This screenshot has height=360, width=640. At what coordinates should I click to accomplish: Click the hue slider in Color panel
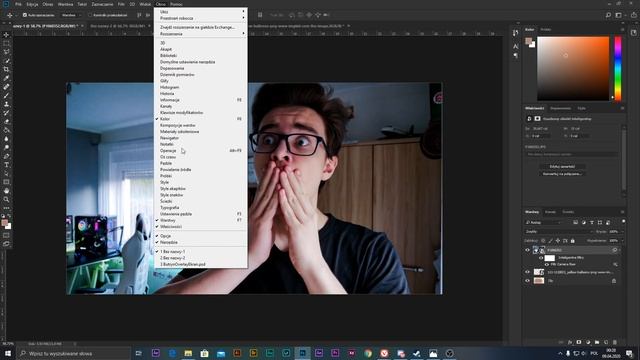tap(618, 69)
